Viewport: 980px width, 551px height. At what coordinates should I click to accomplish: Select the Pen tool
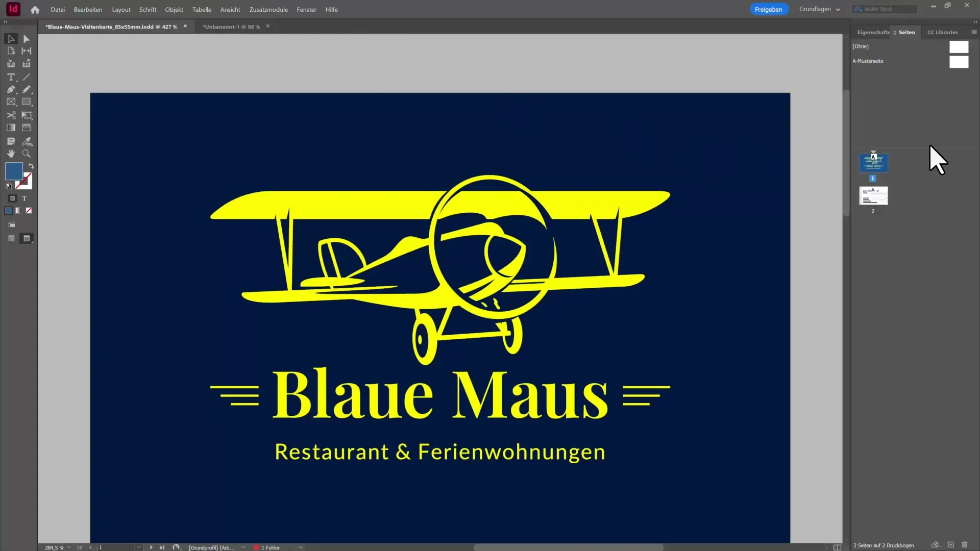tap(11, 89)
